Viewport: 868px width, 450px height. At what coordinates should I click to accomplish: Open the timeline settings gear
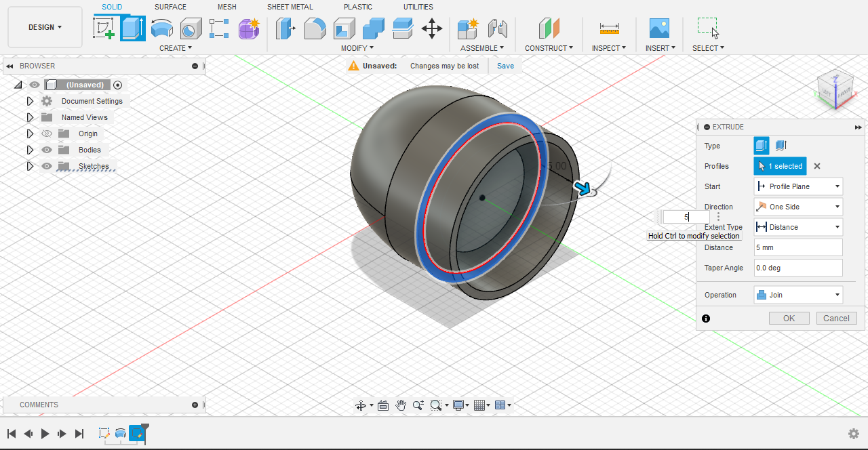coord(854,434)
